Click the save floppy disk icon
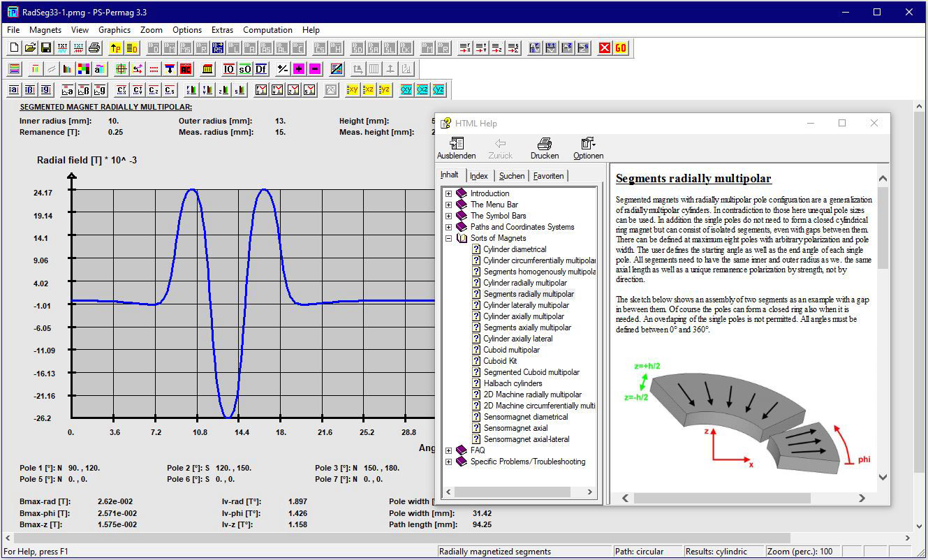Viewport: 928px width, 560px height. (46, 48)
